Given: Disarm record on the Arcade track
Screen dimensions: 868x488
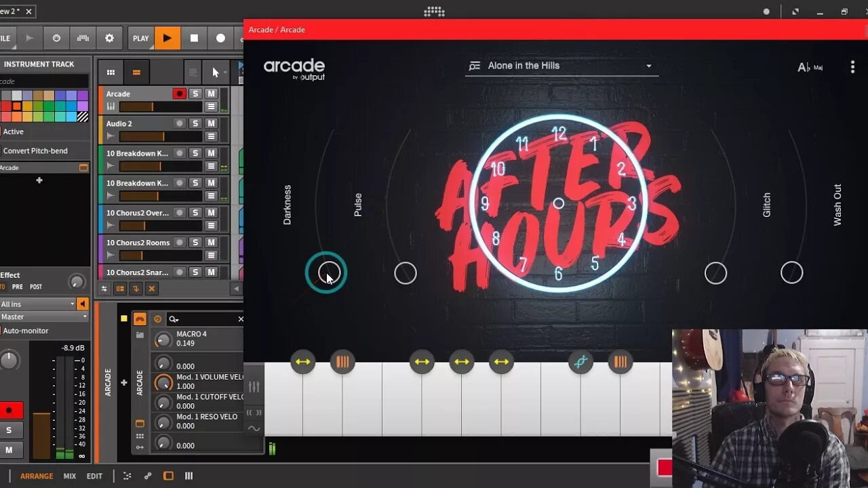Looking at the screenshot, I should [179, 94].
